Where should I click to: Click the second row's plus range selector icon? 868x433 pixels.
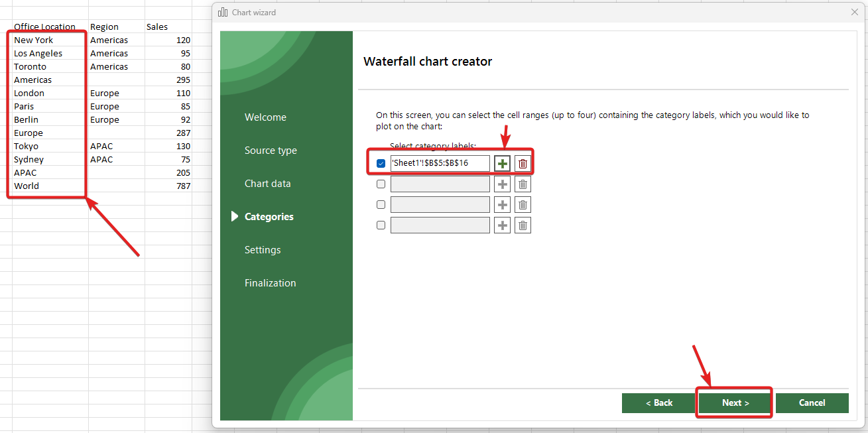(x=503, y=184)
